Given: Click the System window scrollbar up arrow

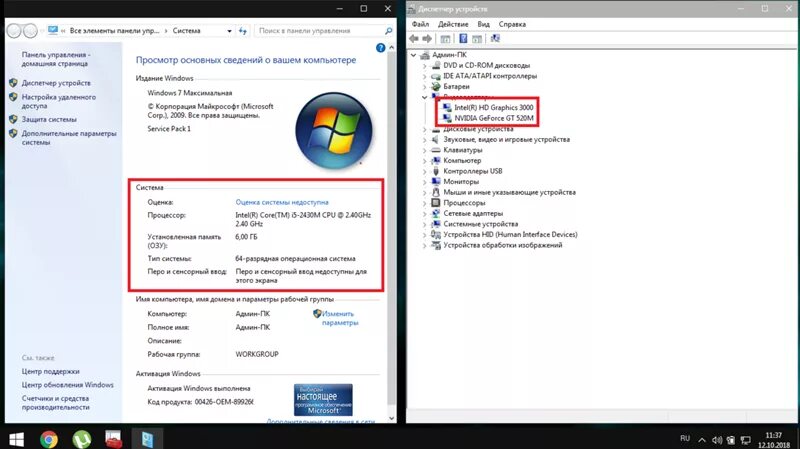Looking at the screenshot, I should click(x=391, y=47).
